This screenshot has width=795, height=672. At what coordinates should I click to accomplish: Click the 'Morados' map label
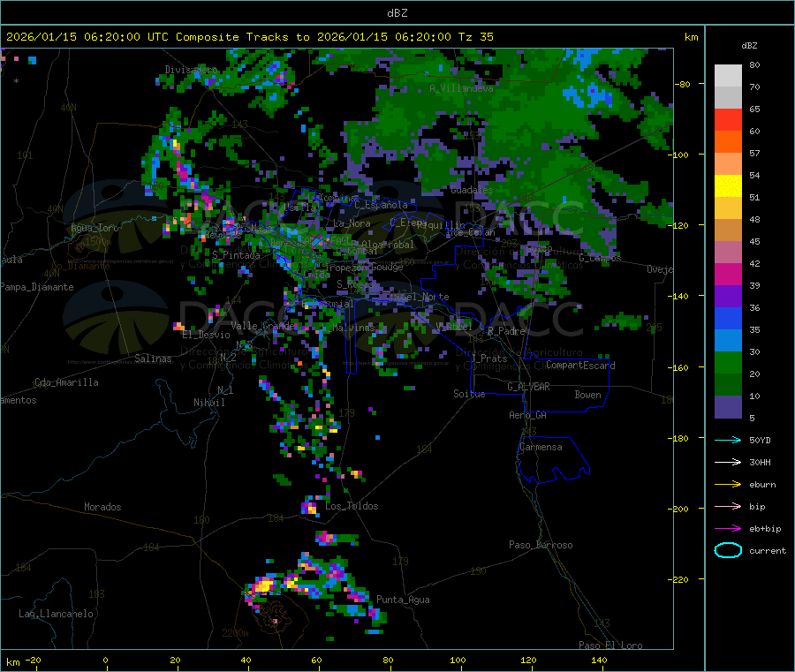(x=102, y=507)
